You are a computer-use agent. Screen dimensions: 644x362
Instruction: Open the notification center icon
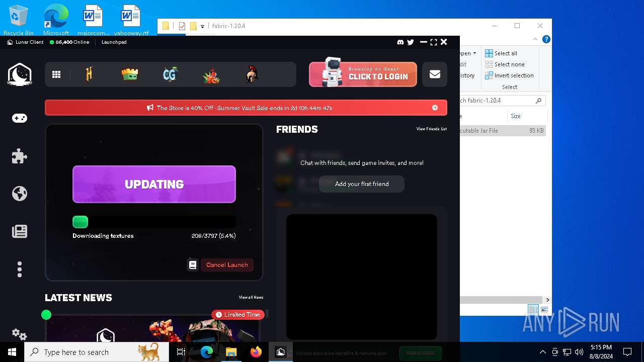[x=627, y=352]
